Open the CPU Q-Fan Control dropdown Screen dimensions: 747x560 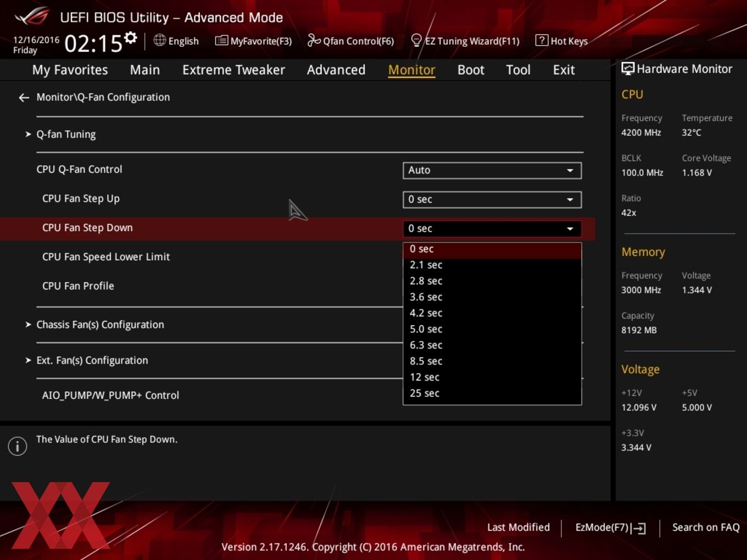pos(492,170)
